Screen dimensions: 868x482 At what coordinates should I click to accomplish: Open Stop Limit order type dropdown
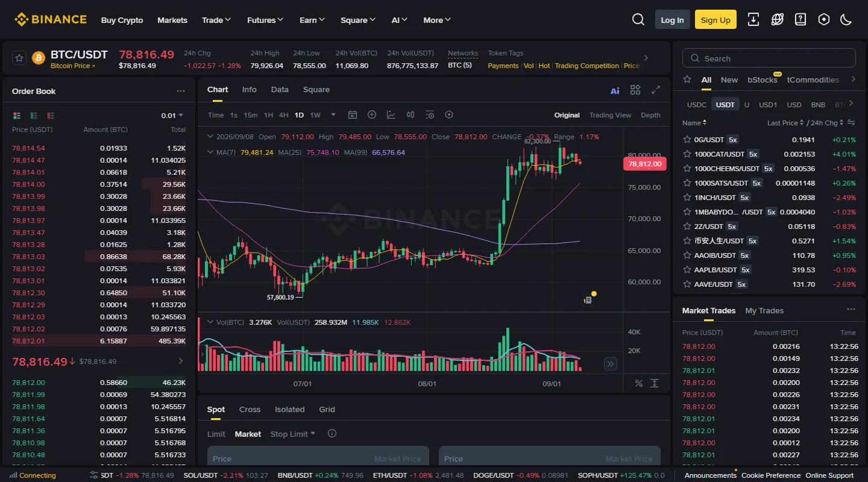[x=293, y=434]
